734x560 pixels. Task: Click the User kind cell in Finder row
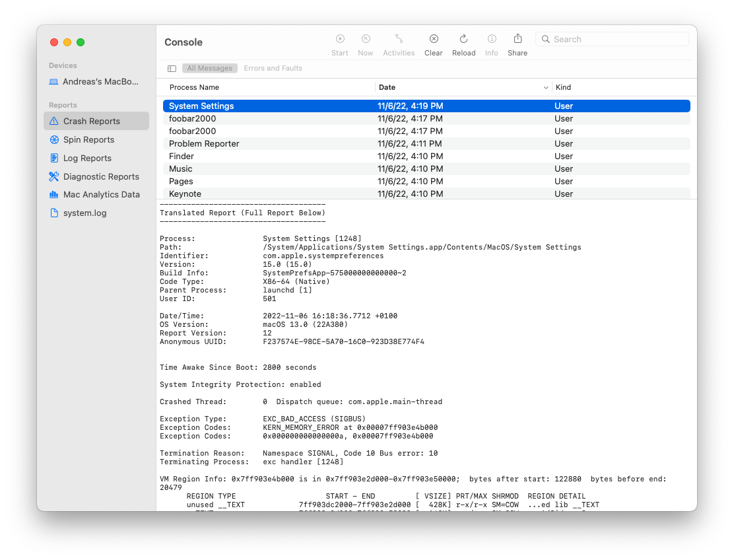564,157
